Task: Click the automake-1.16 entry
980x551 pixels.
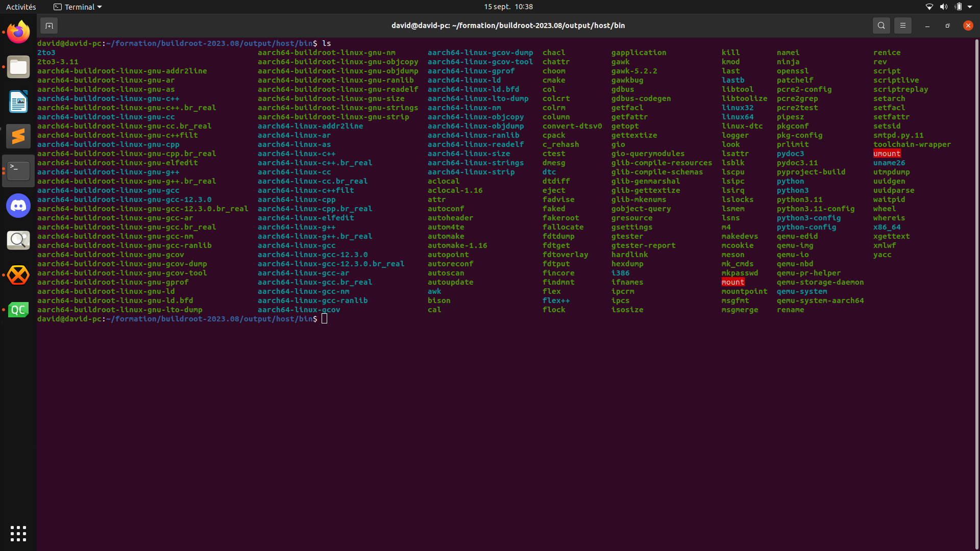Action: [x=457, y=245]
